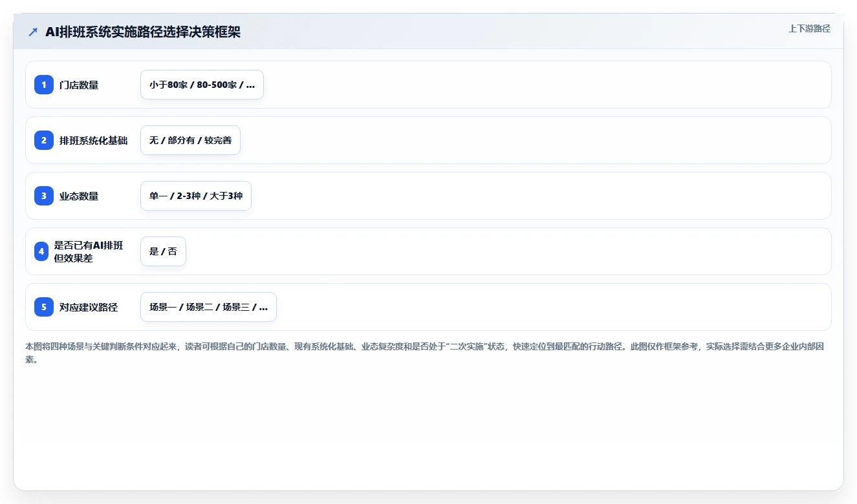Open the 小于80家 / 80-500家 options box
Viewport: 857px width, 504px height.
(x=202, y=85)
